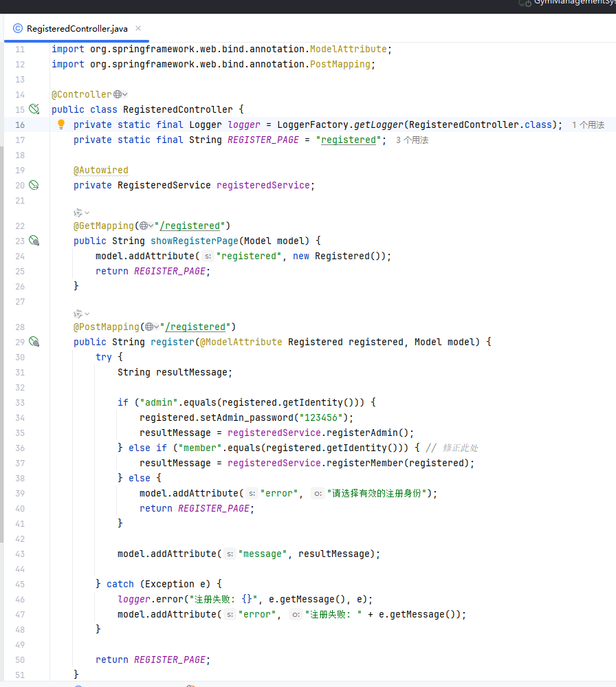This screenshot has width=616, height=687.
Task: Expand the chevron next to the @Controller globe
Action: point(125,94)
